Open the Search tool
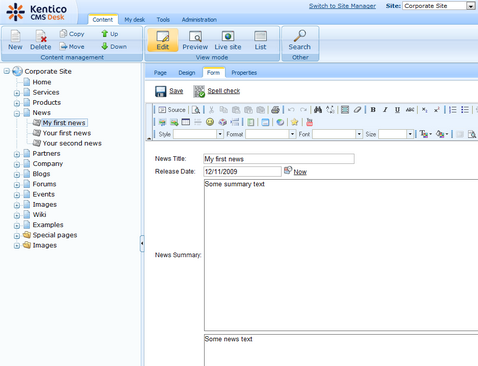This screenshot has height=366, width=478. pyautogui.click(x=300, y=40)
